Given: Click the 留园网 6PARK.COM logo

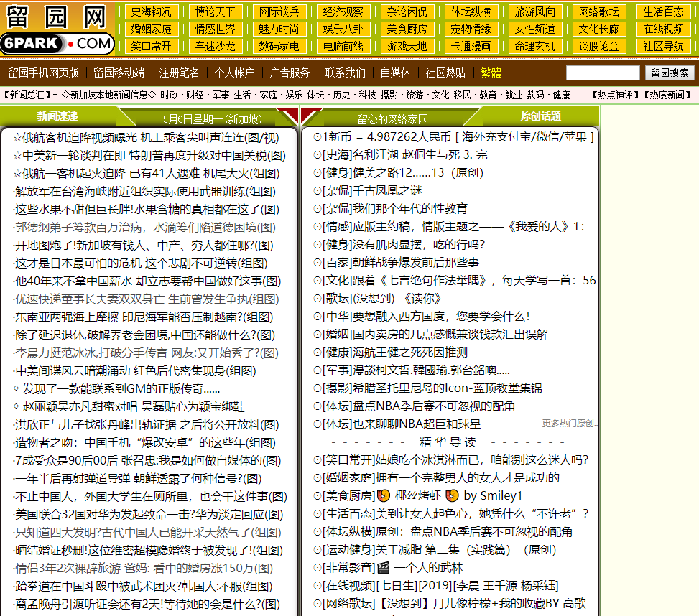Looking at the screenshot, I should (57, 29).
